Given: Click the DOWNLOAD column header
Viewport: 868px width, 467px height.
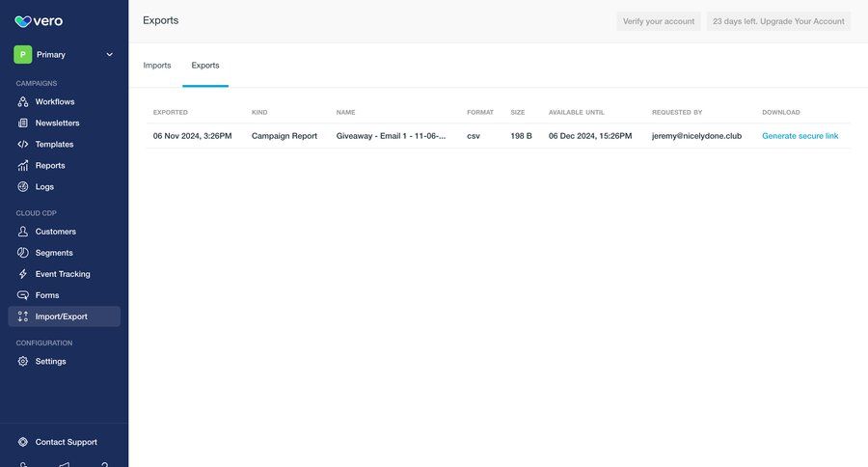Looking at the screenshot, I should click(x=780, y=113).
